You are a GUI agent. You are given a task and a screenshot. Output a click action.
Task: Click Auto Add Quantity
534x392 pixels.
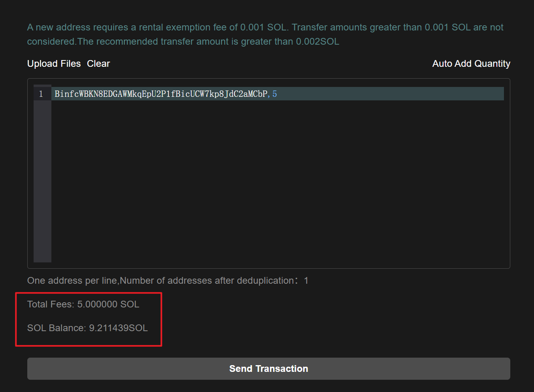click(x=471, y=64)
